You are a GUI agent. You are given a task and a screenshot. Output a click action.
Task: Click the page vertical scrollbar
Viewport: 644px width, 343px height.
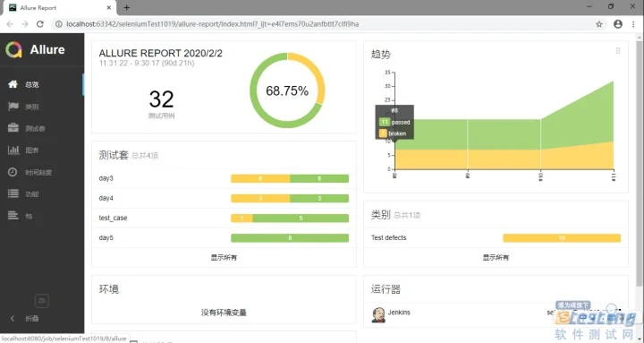[x=640, y=165]
